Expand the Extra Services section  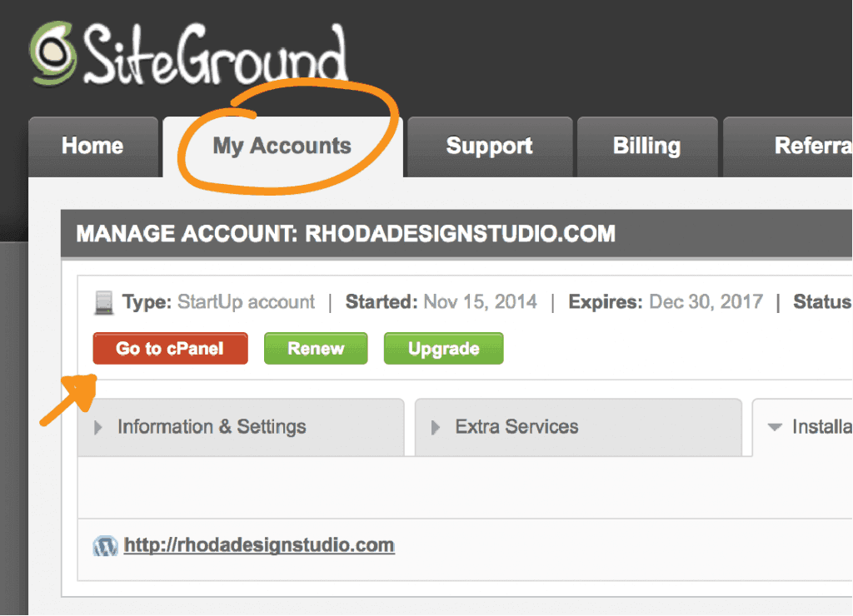[x=578, y=427]
